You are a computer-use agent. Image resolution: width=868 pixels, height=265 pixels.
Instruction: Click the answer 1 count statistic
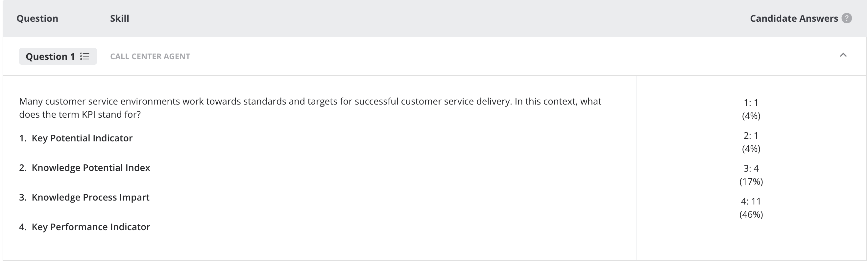click(x=751, y=103)
